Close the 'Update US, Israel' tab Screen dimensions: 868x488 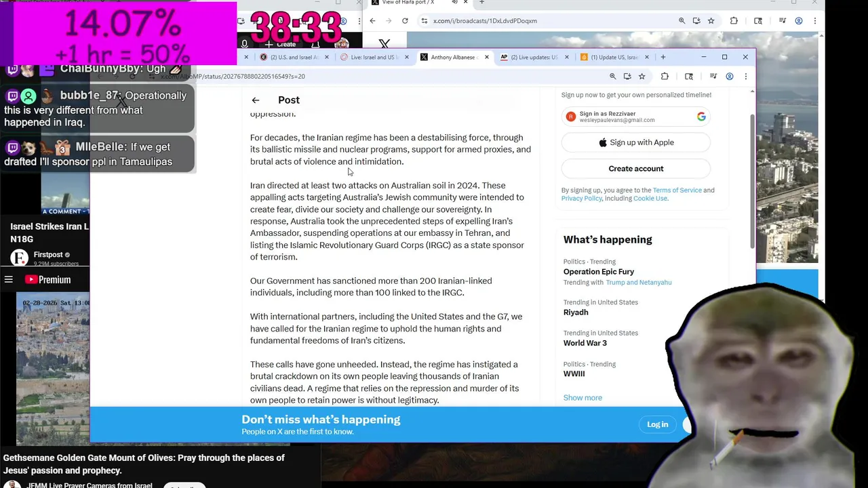click(x=646, y=57)
